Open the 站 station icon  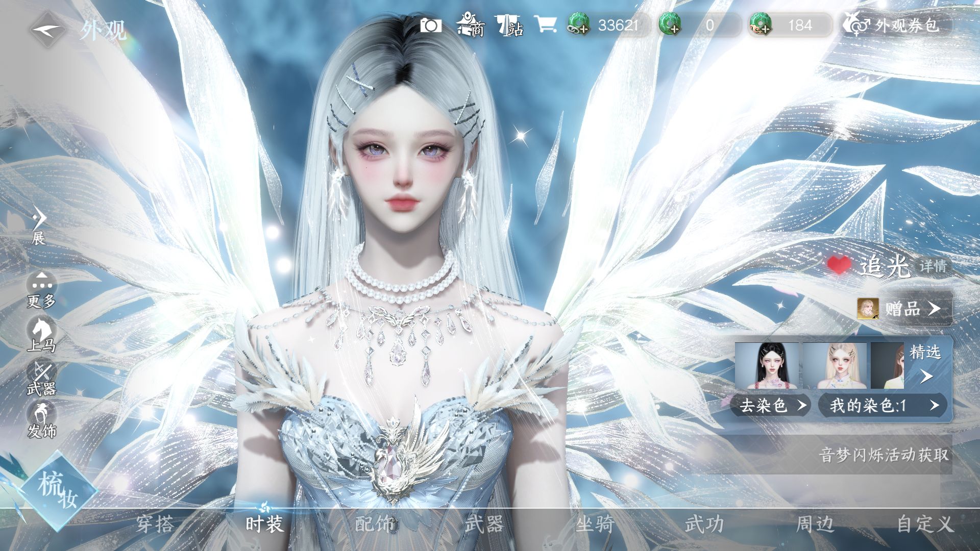[509, 25]
